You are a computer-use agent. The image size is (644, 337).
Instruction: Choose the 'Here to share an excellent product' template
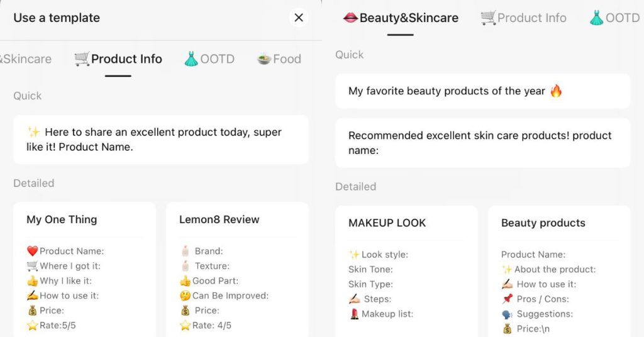(x=161, y=140)
